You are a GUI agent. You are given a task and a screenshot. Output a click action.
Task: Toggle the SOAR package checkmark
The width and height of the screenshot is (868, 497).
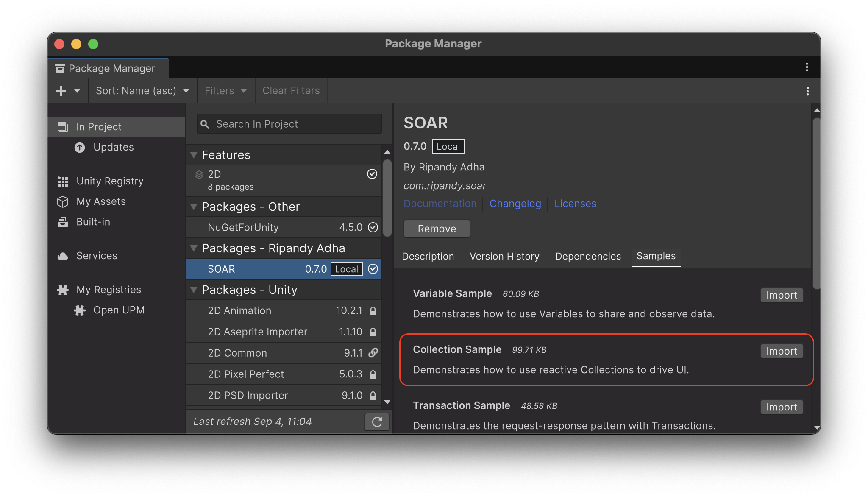372,268
